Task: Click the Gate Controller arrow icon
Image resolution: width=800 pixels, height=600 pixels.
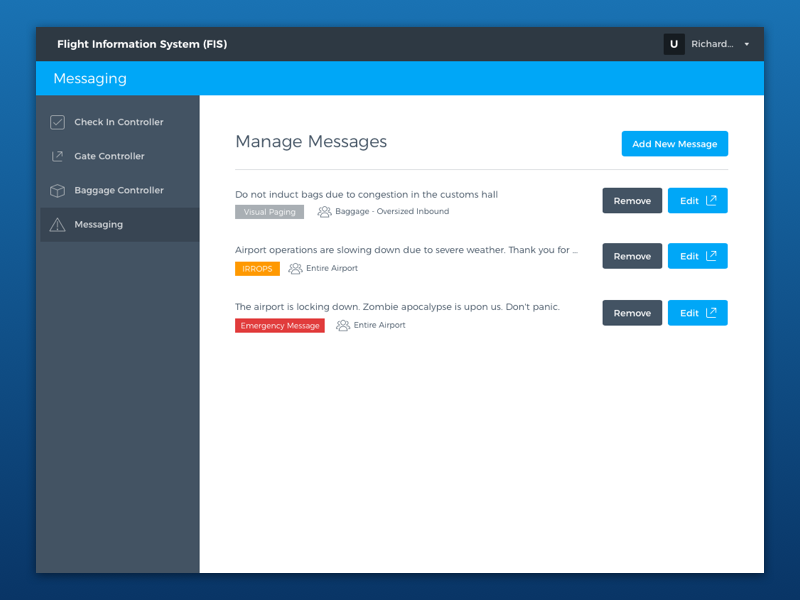Action: coord(57,156)
